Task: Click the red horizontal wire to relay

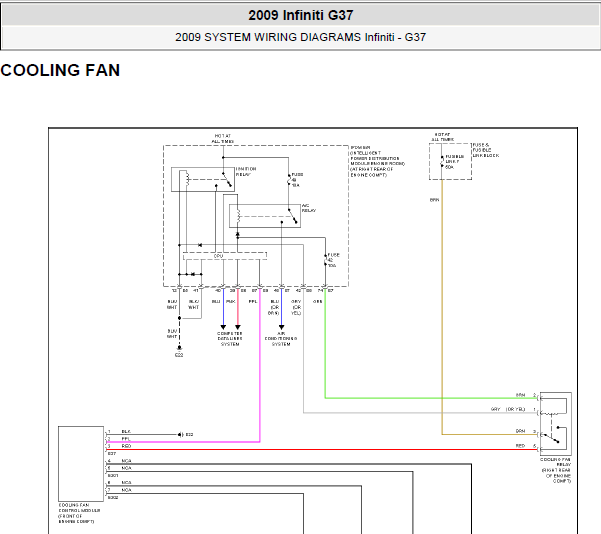Action: (x=322, y=449)
